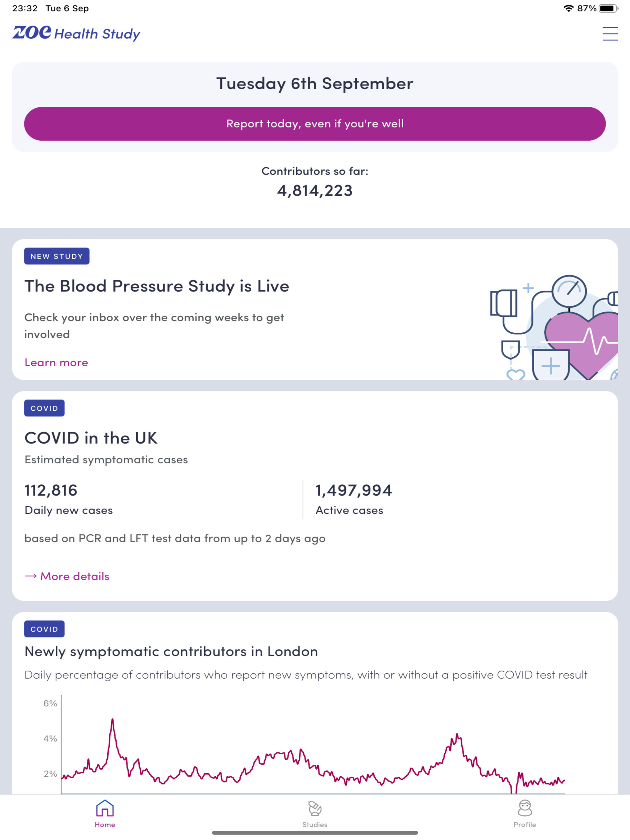Follow the Learn more link

(x=56, y=362)
